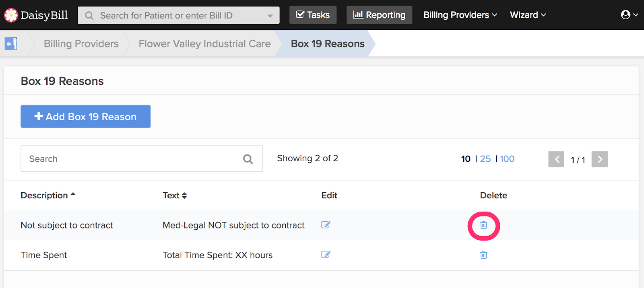The image size is (644, 288).
Task: Click the Add Box 19 Reason button
Action: pos(85,117)
